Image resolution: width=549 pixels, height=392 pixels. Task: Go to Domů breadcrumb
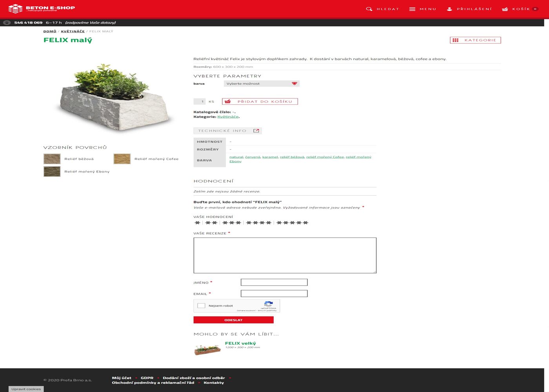[50, 31]
